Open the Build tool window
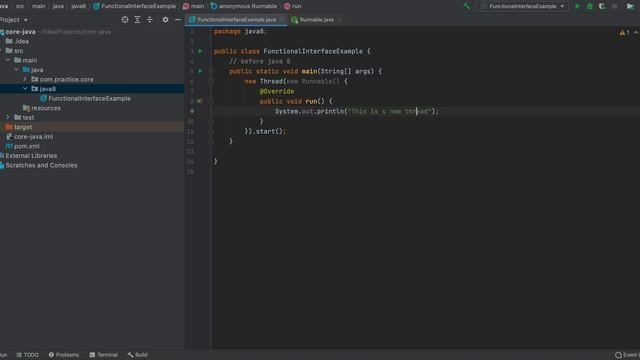Screen dimensions: 640x360 point(138,355)
